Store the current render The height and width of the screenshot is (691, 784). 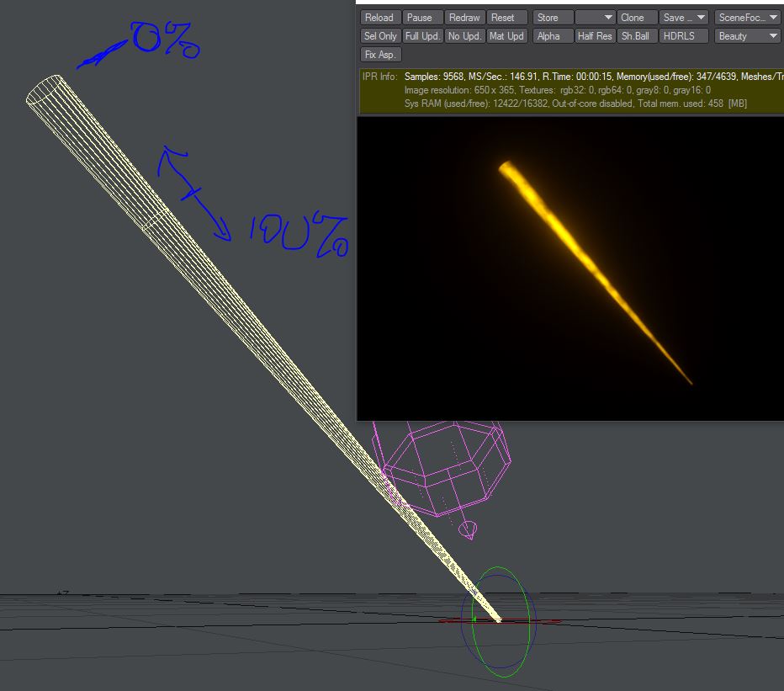(553, 18)
